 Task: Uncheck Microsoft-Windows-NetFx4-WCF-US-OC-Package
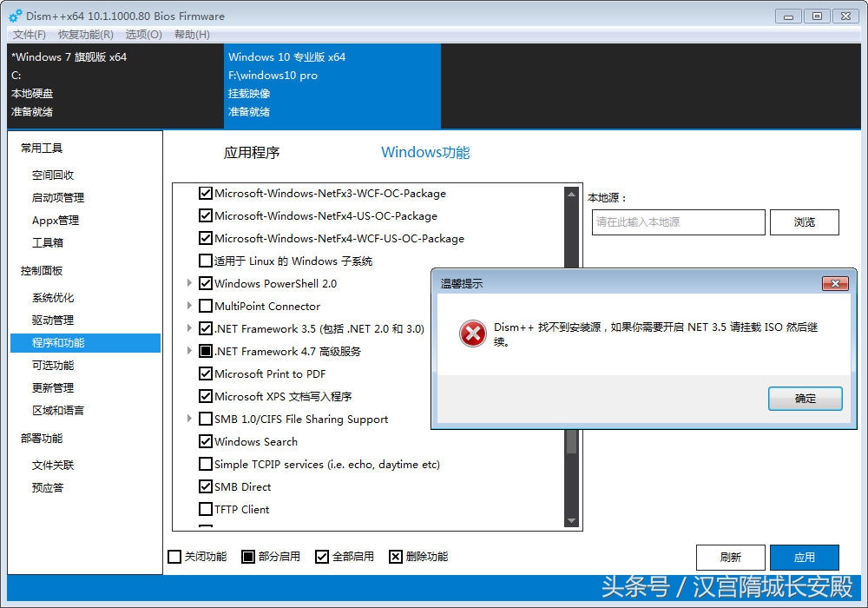click(x=206, y=238)
